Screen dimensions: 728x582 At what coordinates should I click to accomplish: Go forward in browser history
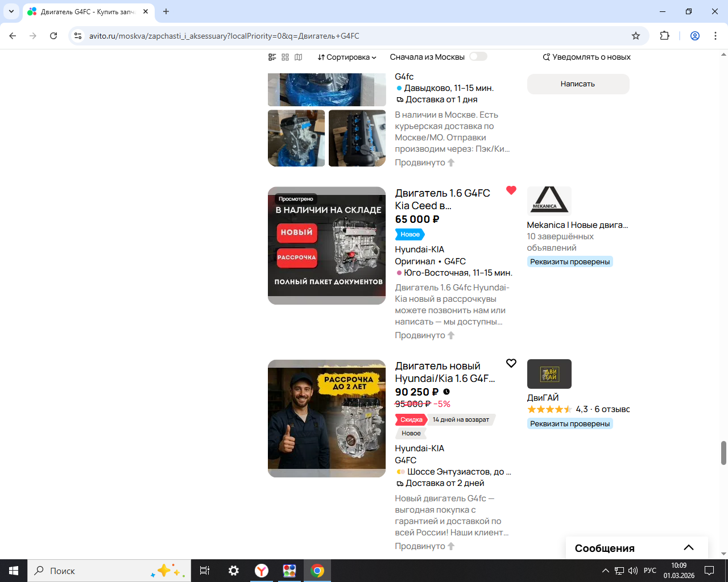click(x=33, y=36)
